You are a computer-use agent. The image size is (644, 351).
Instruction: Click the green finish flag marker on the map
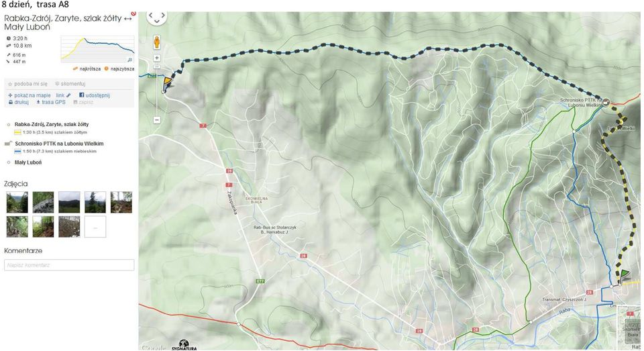pyautogui.click(x=625, y=274)
